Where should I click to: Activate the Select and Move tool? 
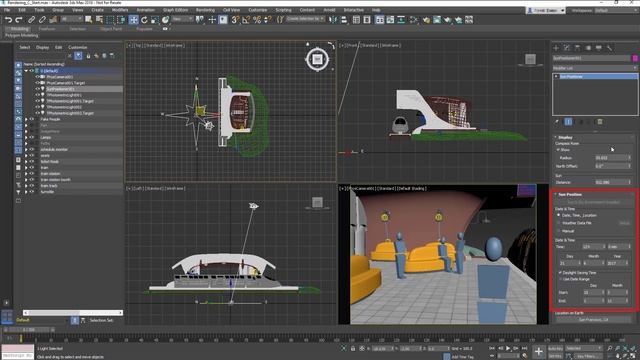tap(133, 20)
